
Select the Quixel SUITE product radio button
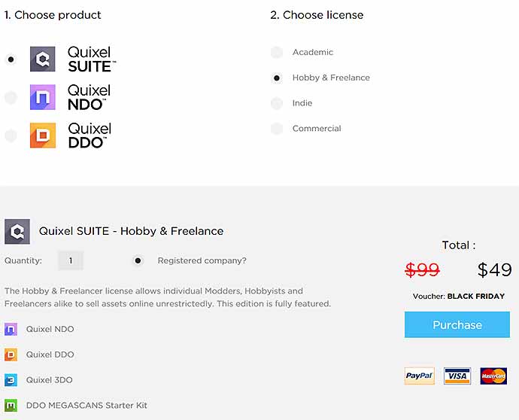tap(11, 59)
